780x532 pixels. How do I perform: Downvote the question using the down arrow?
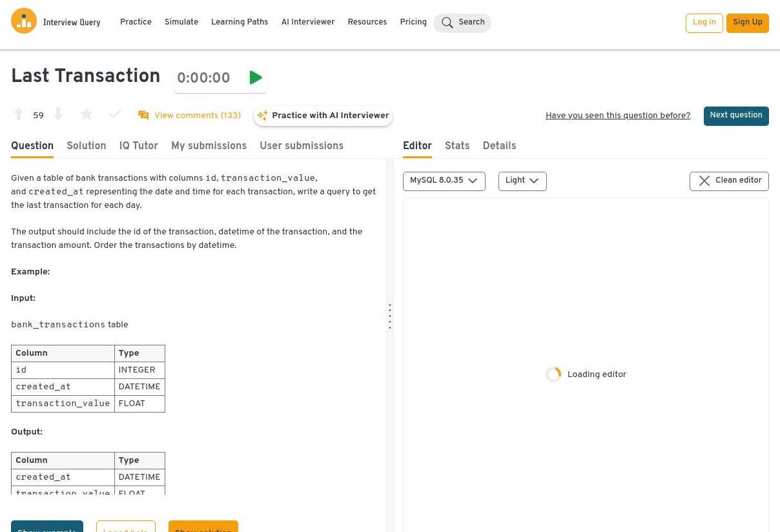[58, 115]
